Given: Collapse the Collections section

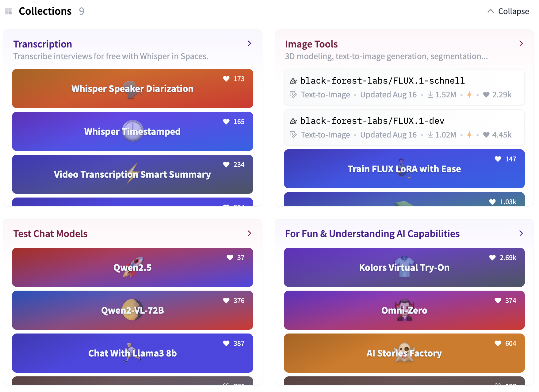Looking at the screenshot, I should click(x=508, y=11).
